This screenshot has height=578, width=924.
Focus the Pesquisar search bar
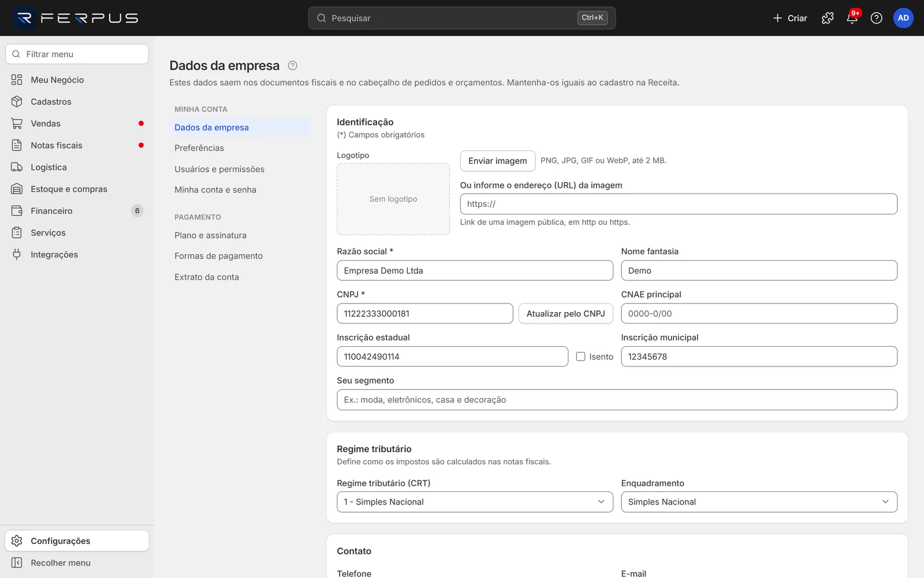tap(461, 18)
